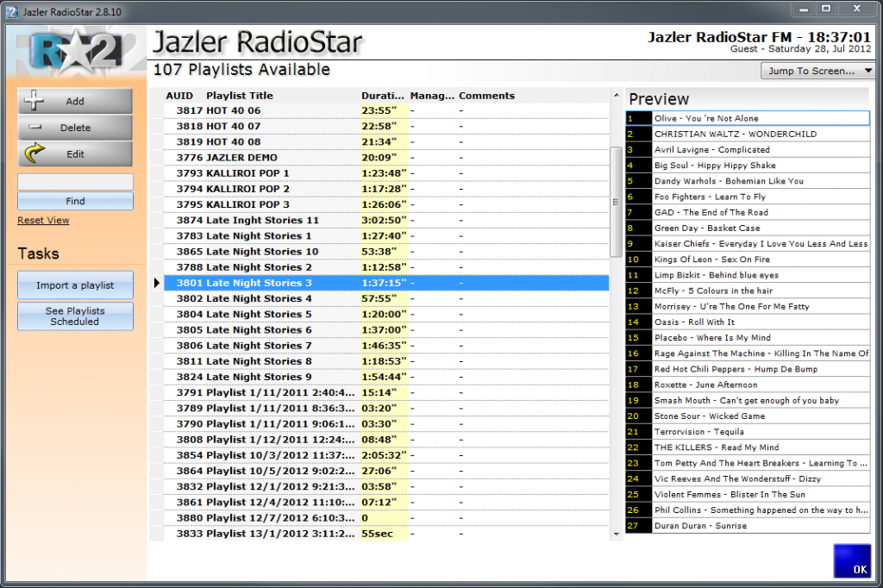
Task: Click preview track Stone Sour - Wicked Game
Action: point(748,416)
